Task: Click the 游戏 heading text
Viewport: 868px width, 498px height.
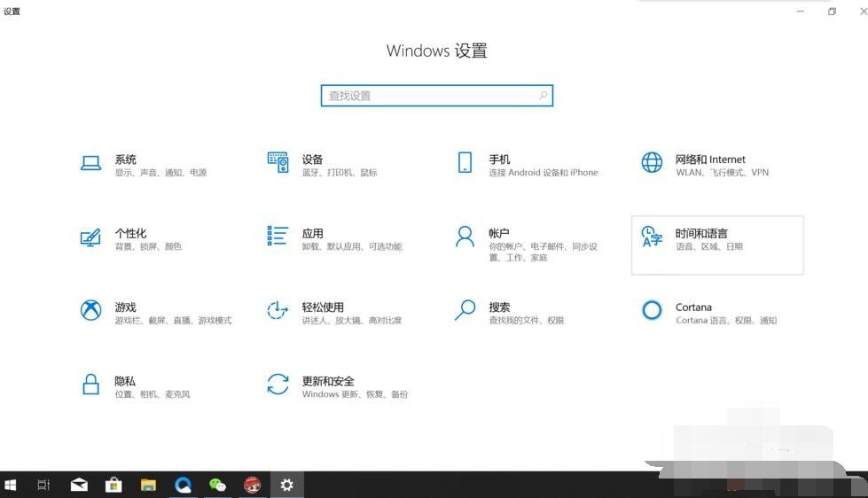Action: (x=126, y=307)
